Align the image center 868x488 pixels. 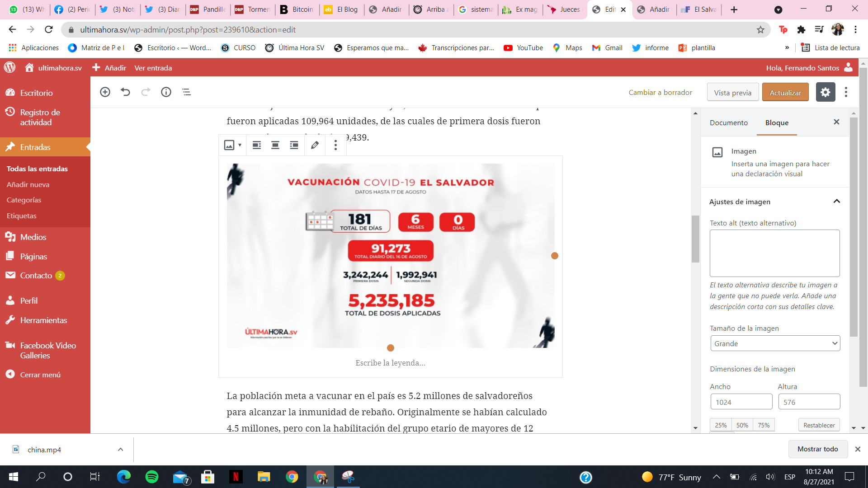coord(275,145)
